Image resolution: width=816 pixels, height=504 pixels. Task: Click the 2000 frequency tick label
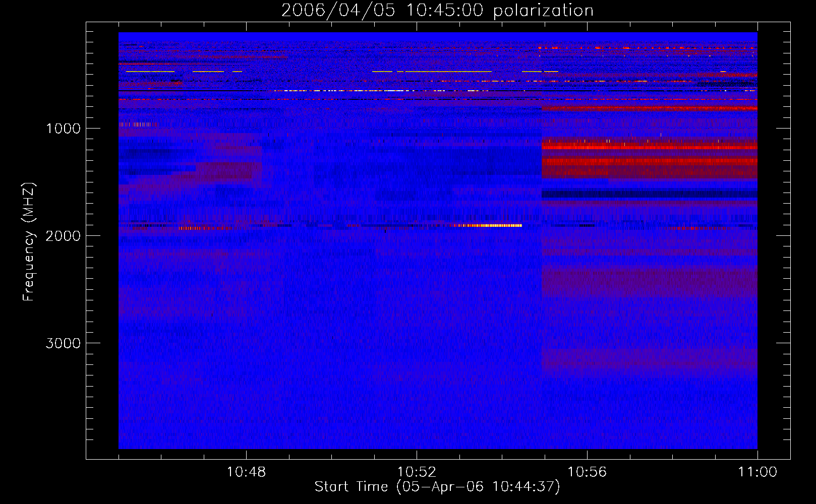pos(63,236)
